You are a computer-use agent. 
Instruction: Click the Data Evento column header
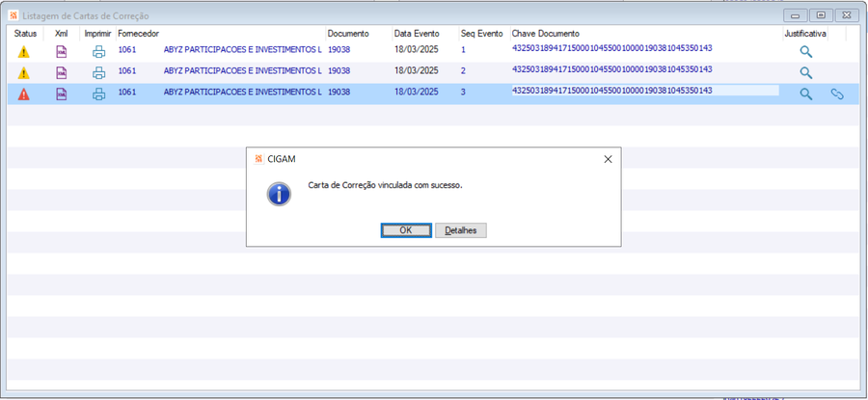417,34
